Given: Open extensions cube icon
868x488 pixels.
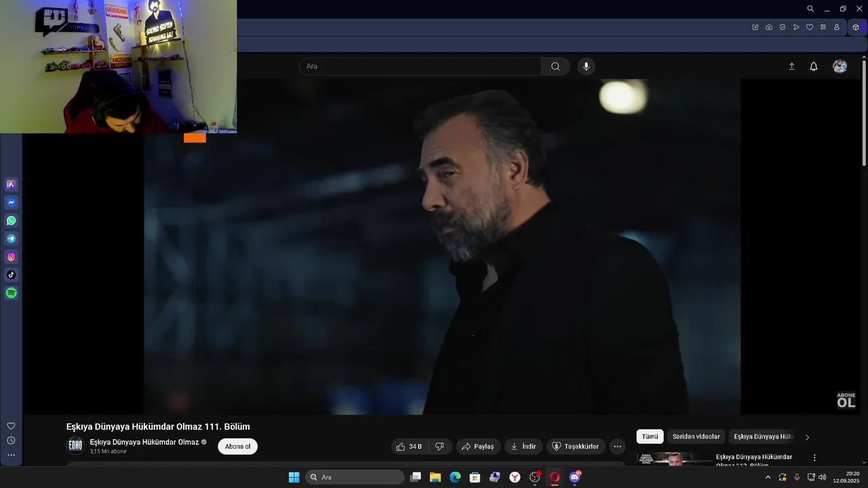Looking at the screenshot, I should coord(856,27).
